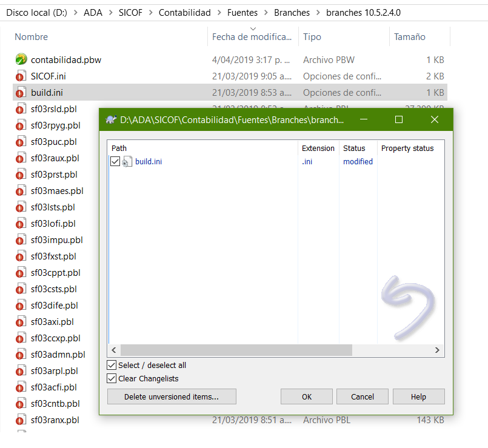Click the contabilidad.pbw file icon
The image size is (488, 448).
(x=21, y=59)
